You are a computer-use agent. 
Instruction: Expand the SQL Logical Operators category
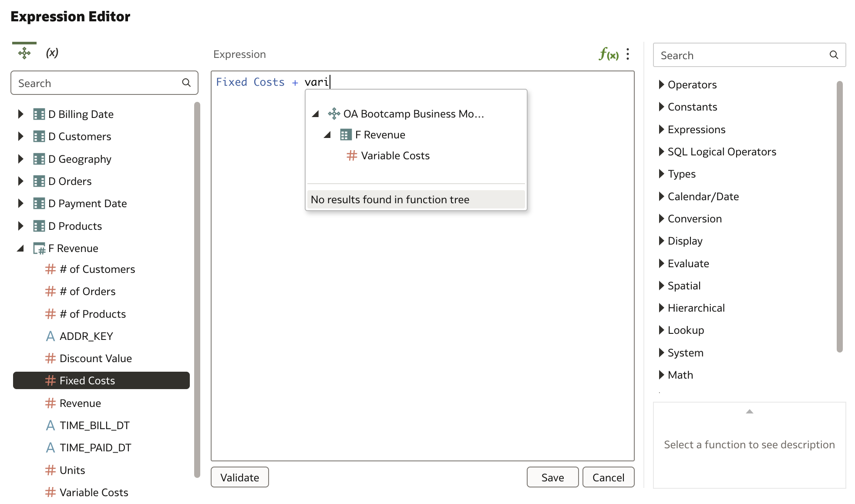click(x=661, y=151)
